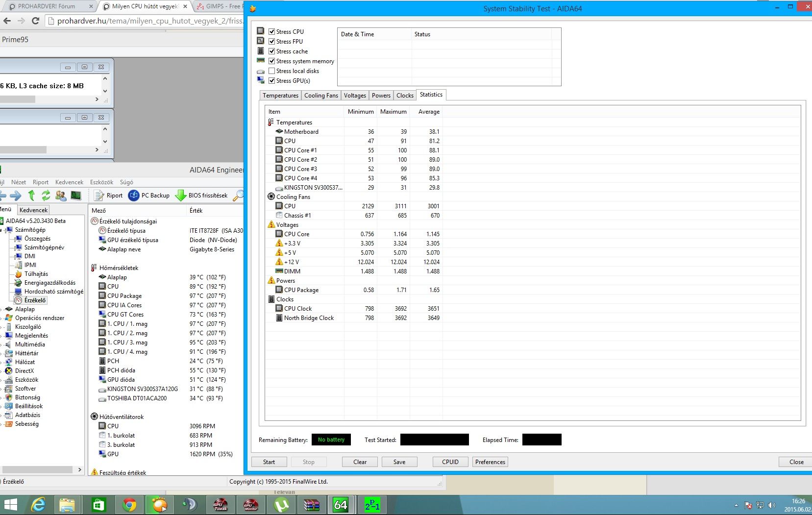Sort statistics by Maximum column header
This screenshot has width=812, height=515.
[394, 112]
